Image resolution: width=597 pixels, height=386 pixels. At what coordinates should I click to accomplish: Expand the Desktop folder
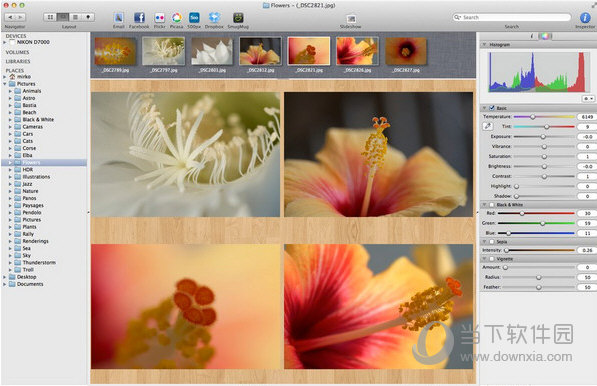5,277
